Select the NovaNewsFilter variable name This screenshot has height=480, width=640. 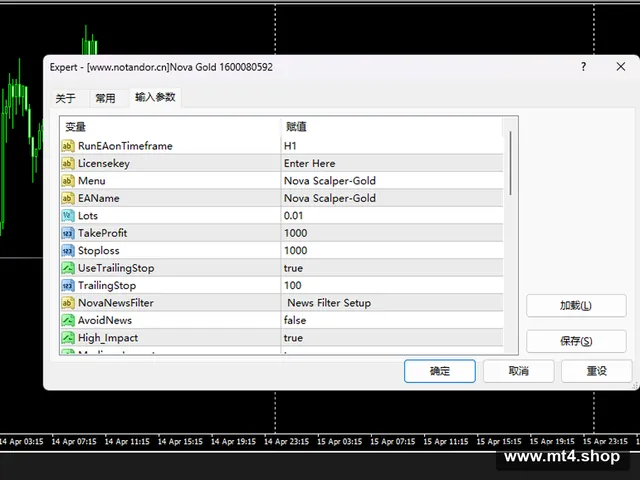pyautogui.click(x=116, y=303)
